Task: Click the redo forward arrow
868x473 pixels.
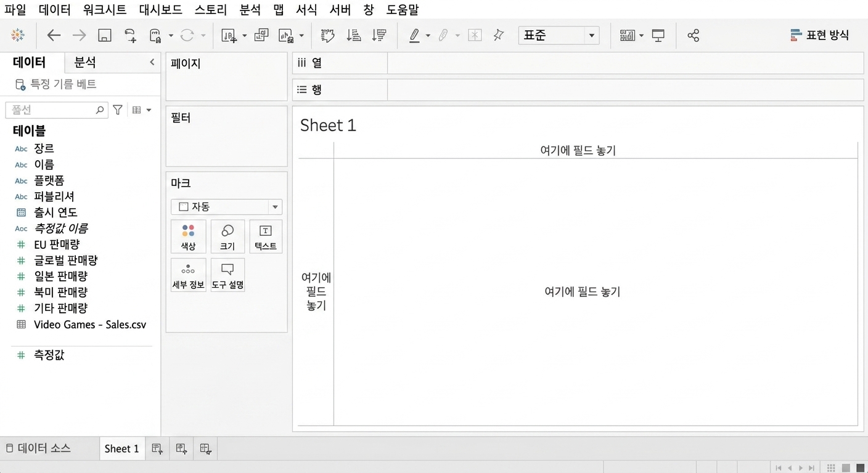Action: coord(79,35)
